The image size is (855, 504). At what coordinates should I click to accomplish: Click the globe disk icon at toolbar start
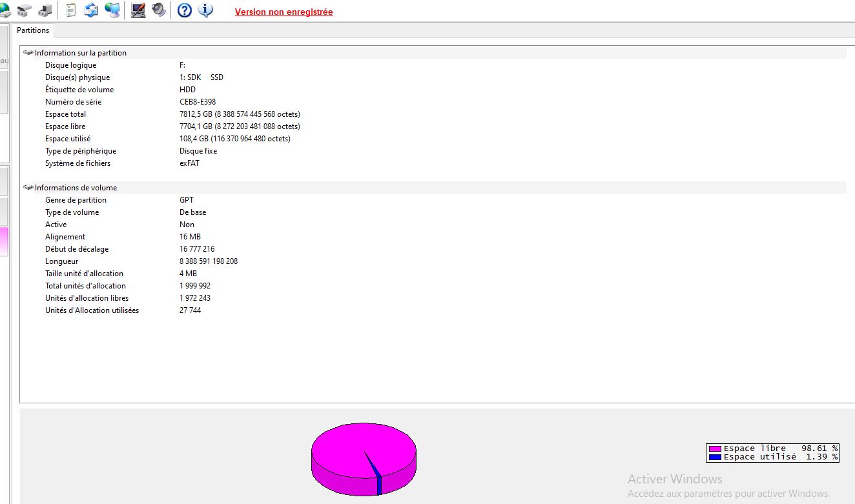(x=5, y=10)
